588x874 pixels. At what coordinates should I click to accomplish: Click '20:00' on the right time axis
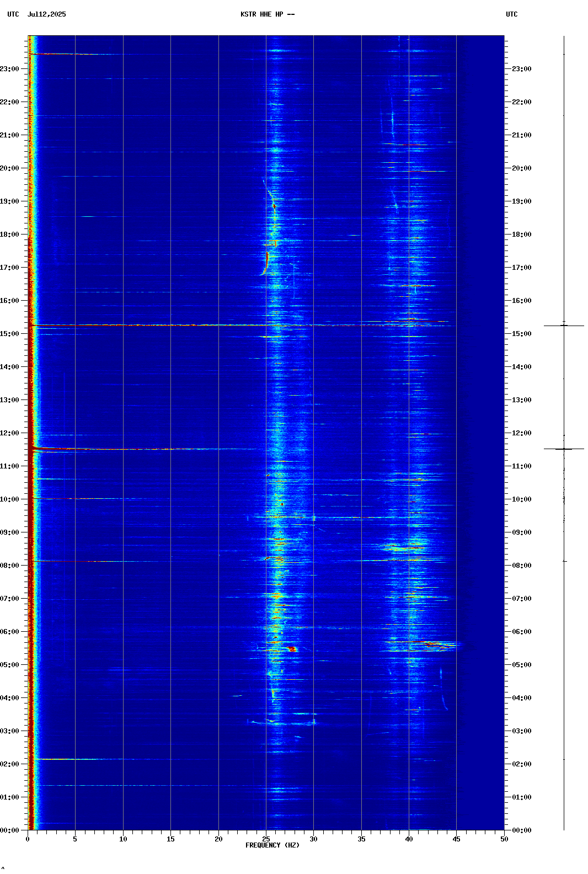tap(522, 168)
